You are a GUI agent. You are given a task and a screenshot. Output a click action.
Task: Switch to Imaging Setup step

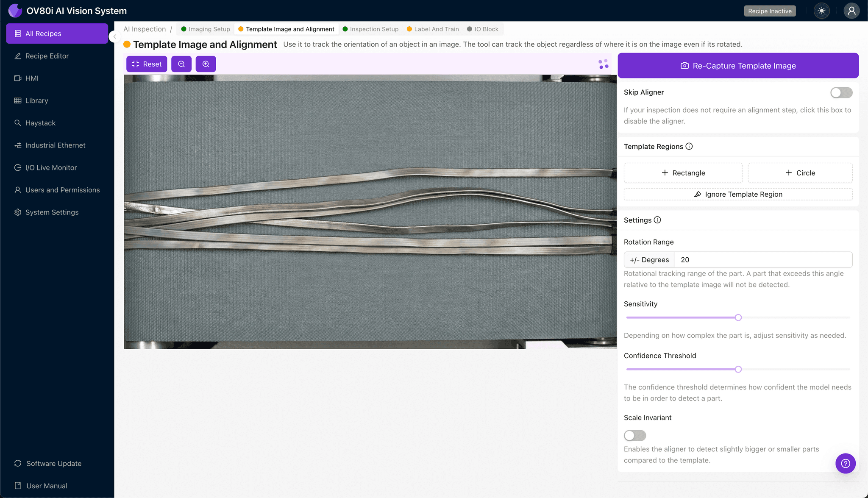pyautogui.click(x=206, y=29)
